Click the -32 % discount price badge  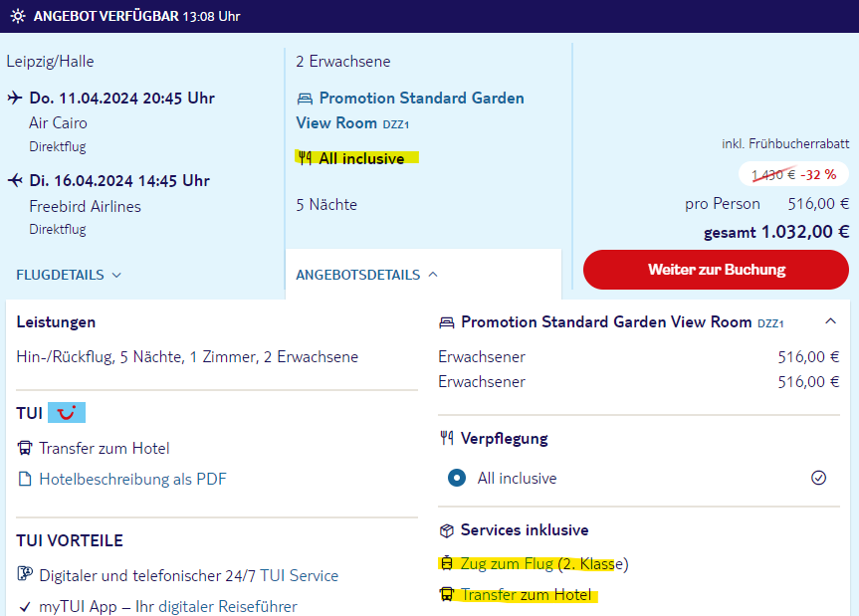click(x=794, y=175)
